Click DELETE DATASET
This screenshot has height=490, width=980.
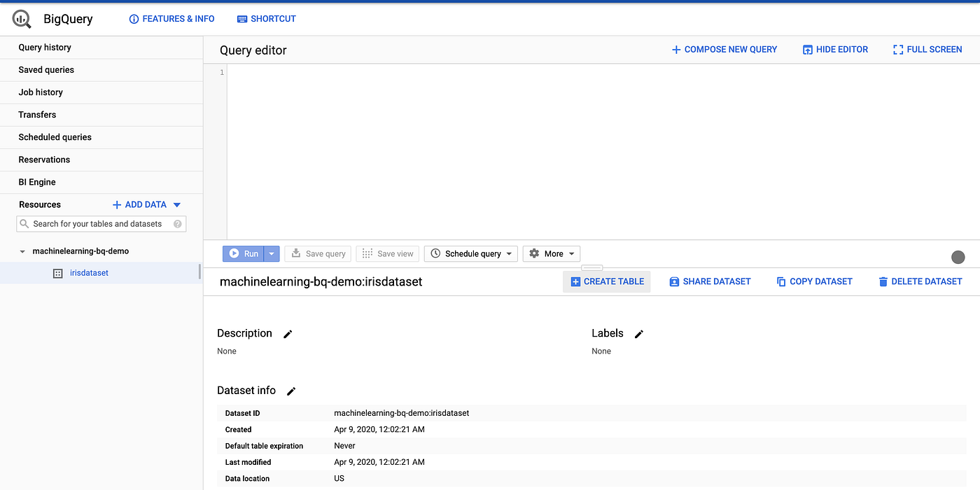(x=919, y=281)
